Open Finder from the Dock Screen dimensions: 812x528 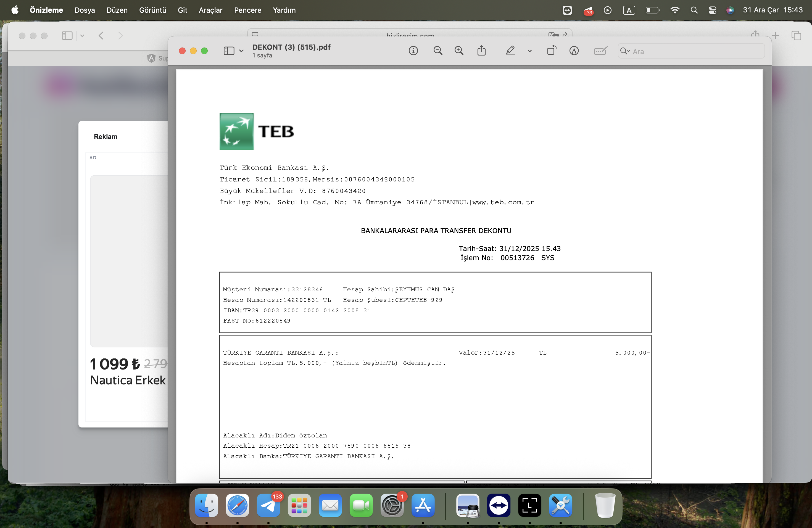tap(206, 505)
